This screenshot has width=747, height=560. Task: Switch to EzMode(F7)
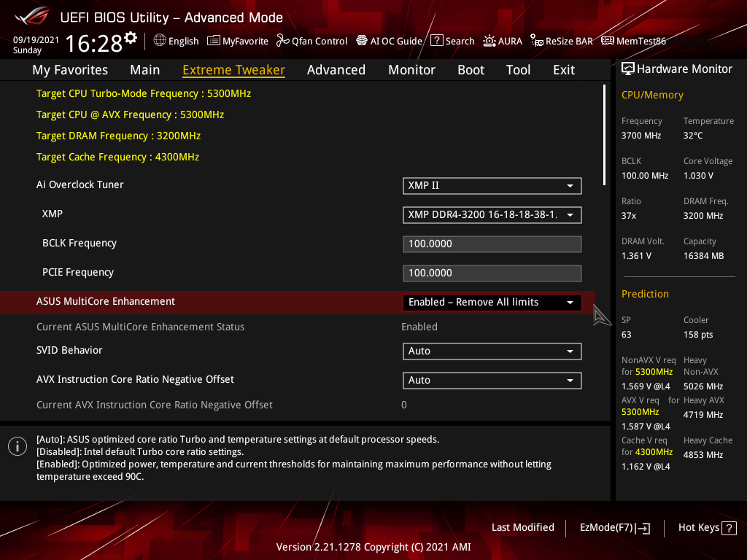pos(614,528)
